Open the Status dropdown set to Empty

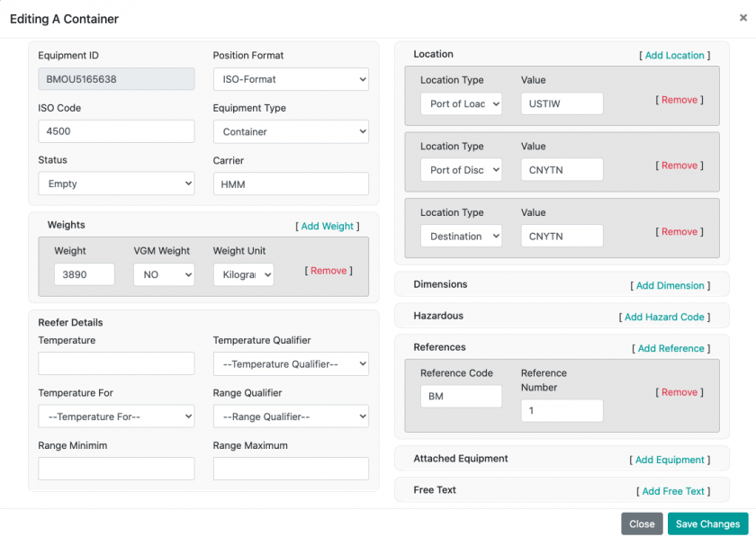click(x=116, y=183)
